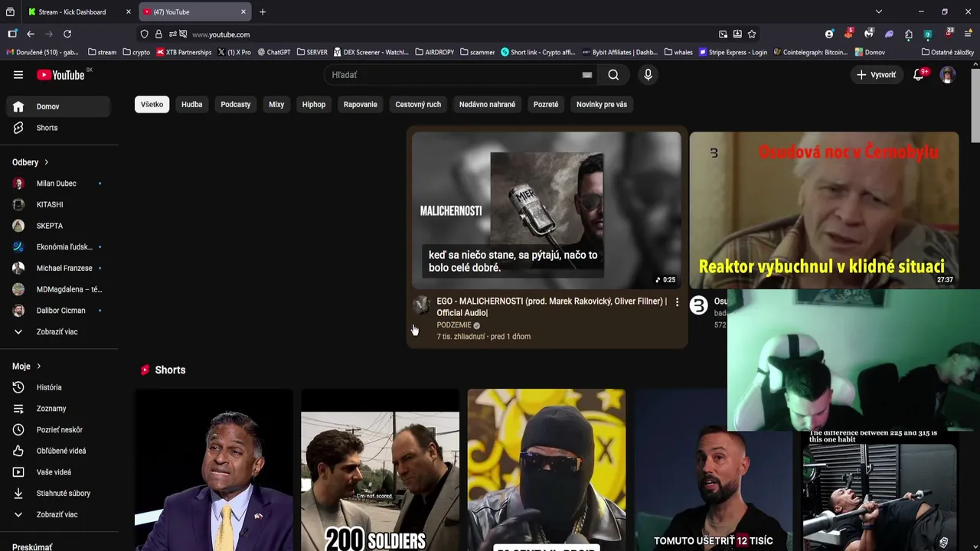Image resolution: width=980 pixels, height=551 pixels.
Task: Reload the page in browser toolbar
Action: (x=67, y=34)
